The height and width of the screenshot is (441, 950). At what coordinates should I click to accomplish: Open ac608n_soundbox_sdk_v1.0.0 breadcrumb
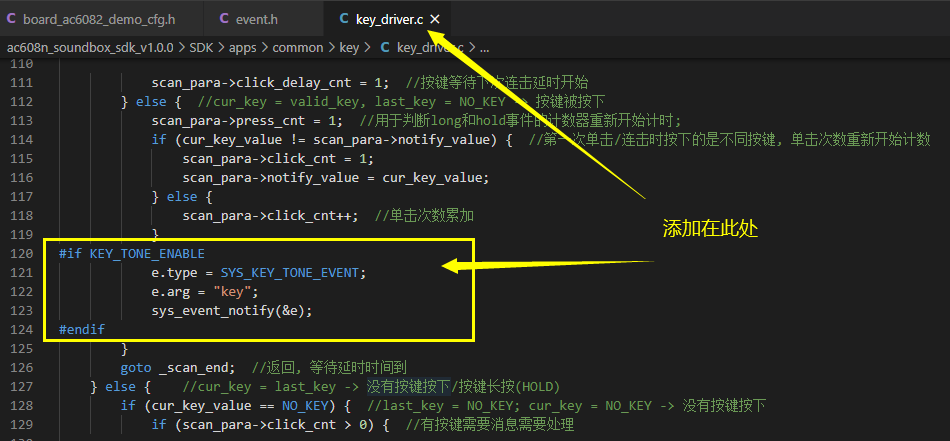point(90,48)
